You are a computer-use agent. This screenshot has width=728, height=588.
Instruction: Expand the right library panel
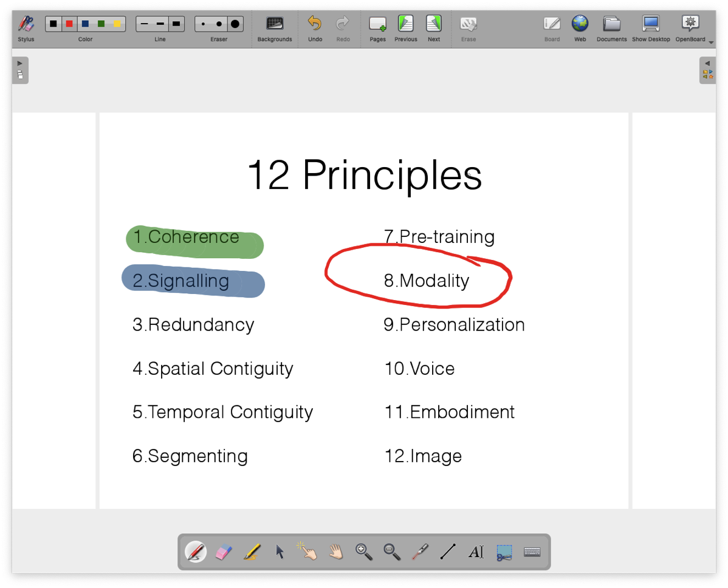pyautogui.click(x=707, y=70)
